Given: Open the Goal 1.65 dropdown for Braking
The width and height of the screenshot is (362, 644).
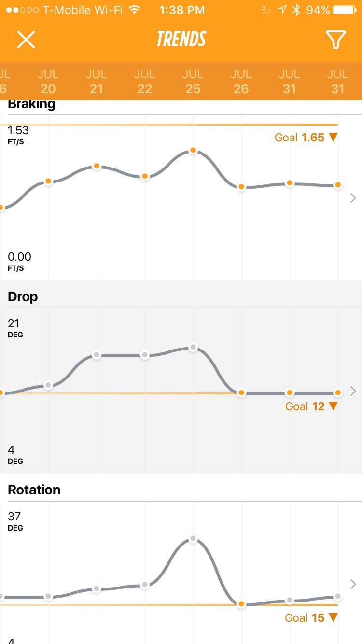Looking at the screenshot, I should [x=306, y=138].
